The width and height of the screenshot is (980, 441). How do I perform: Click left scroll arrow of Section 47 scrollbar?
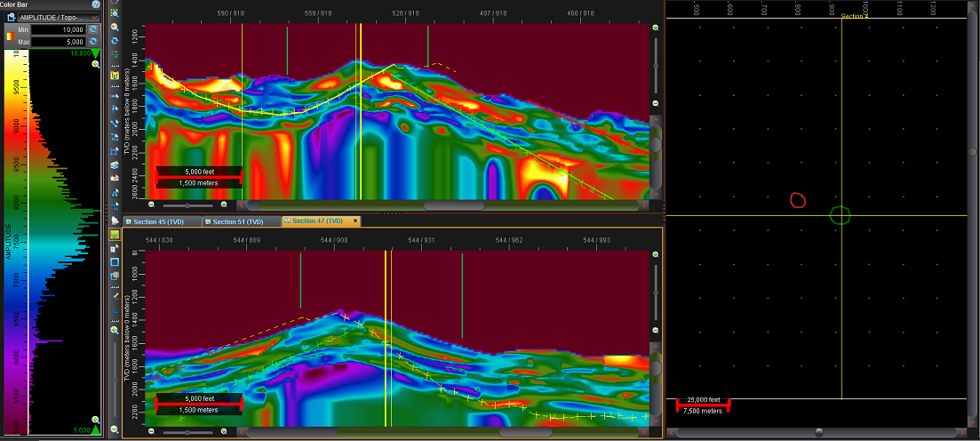pos(242,431)
